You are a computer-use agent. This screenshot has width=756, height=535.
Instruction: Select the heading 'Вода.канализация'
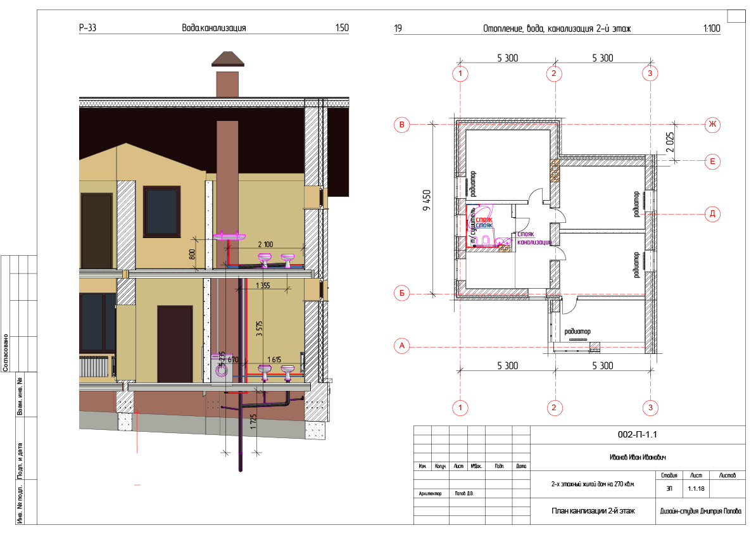pos(214,27)
